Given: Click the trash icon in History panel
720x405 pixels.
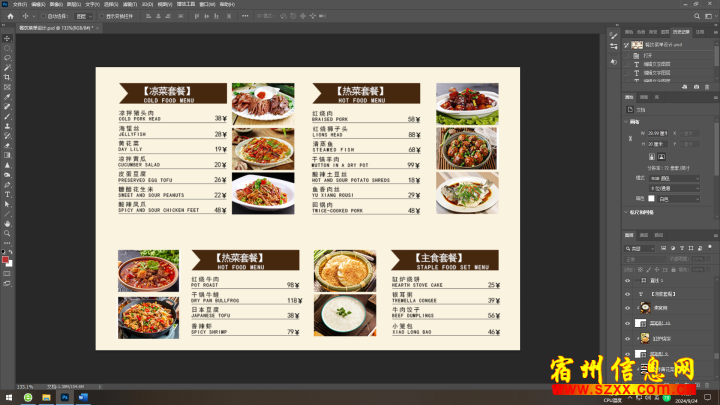Looking at the screenshot, I should [707, 87].
